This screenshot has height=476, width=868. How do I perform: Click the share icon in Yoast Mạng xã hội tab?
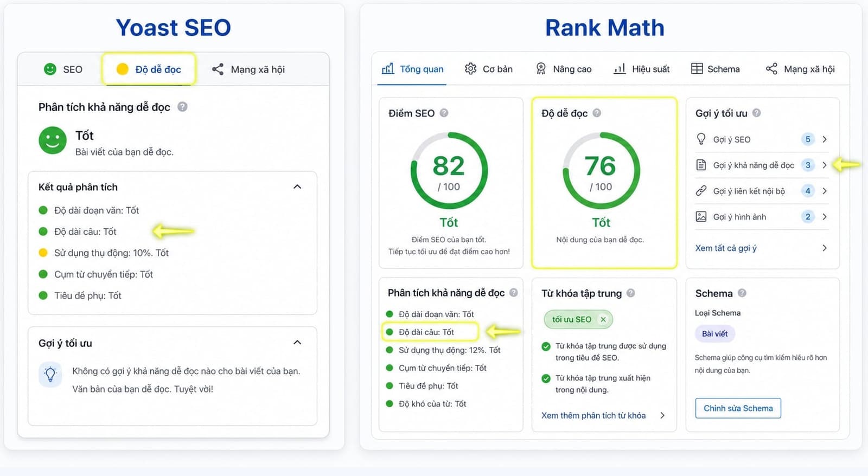[218, 69]
